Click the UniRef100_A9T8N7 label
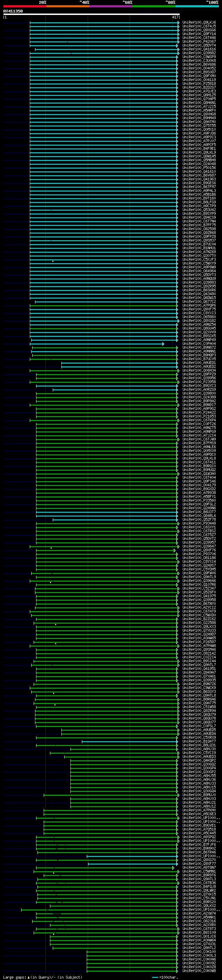 (x=199, y=867)
